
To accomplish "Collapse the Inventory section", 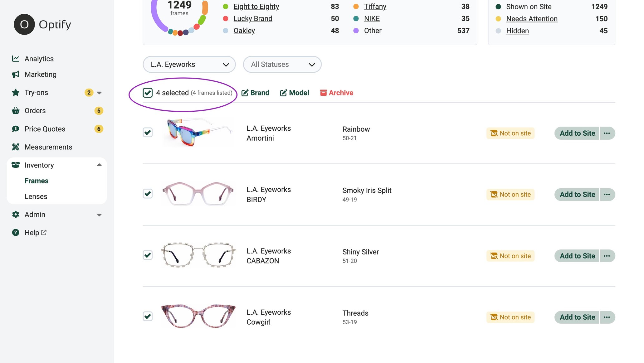I will pyautogui.click(x=99, y=165).
